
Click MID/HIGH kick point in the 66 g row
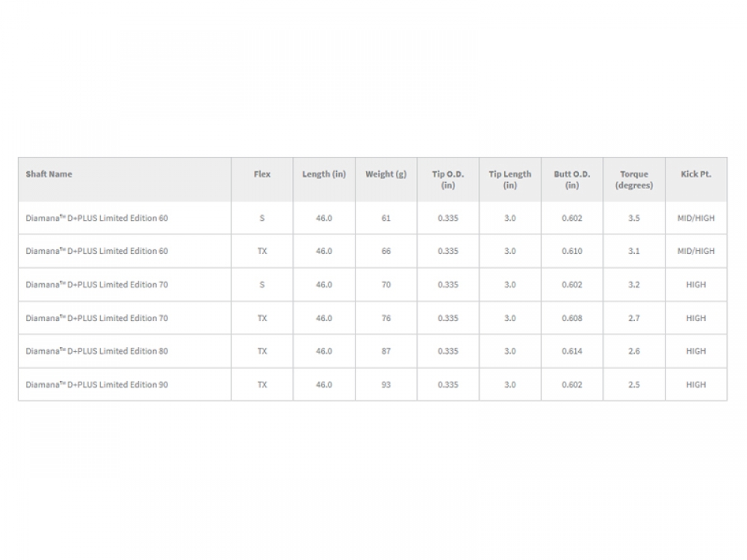tap(695, 251)
